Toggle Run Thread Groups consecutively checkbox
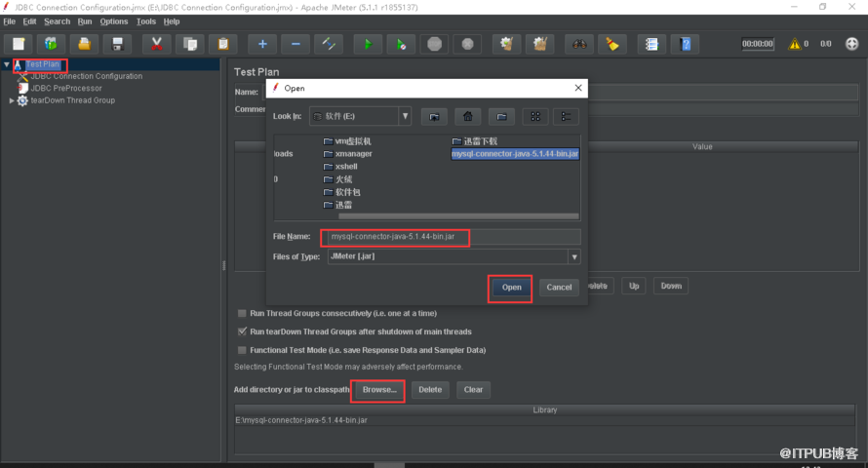868x468 pixels. click(x=242, y=314)
